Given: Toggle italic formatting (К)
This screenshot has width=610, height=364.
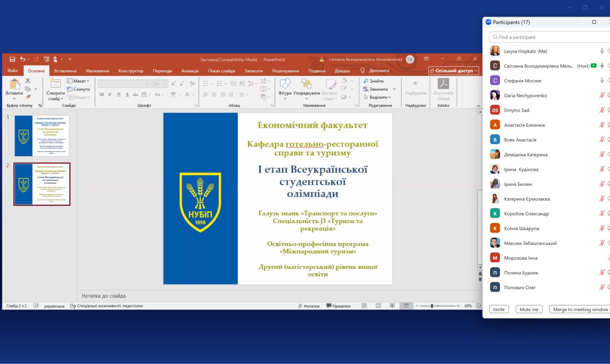Looking at the screenshot, I should pyautogui.click(x=110, y=95).
